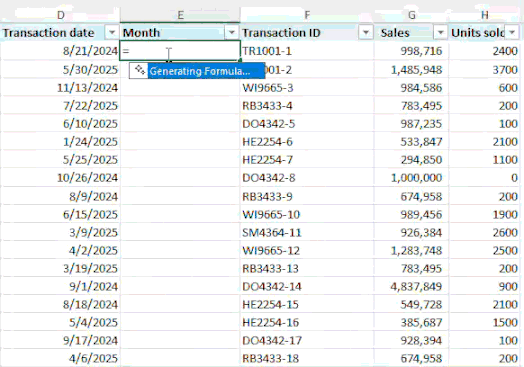Screen dimensions: 524x367
Task: Select transaction ID HE2254-16
Action: [x=307, y=322]
